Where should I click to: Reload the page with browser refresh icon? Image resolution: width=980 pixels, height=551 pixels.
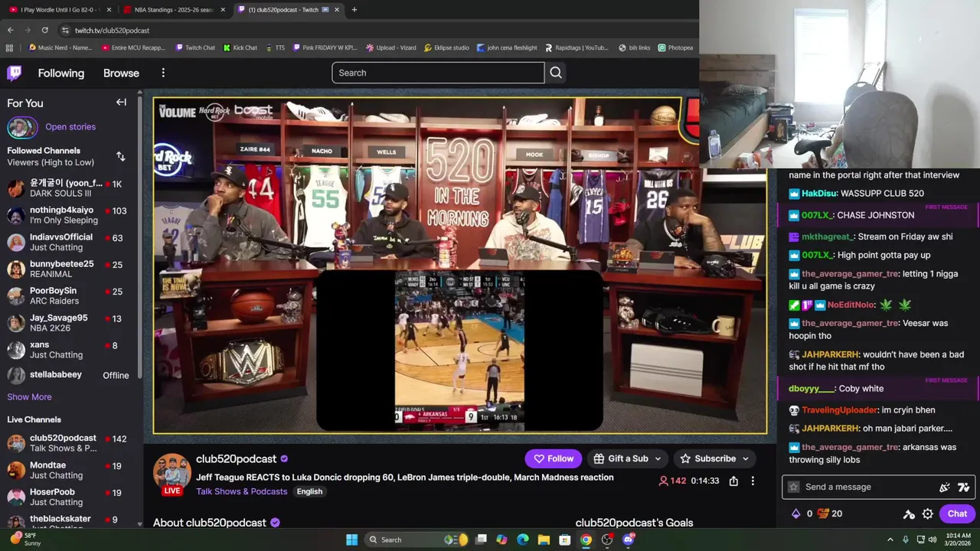point(45,30)
